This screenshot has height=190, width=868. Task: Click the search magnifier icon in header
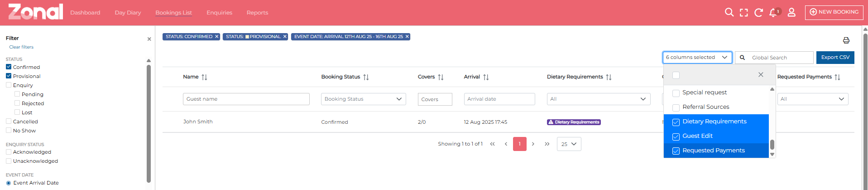(x=729, y=12)
